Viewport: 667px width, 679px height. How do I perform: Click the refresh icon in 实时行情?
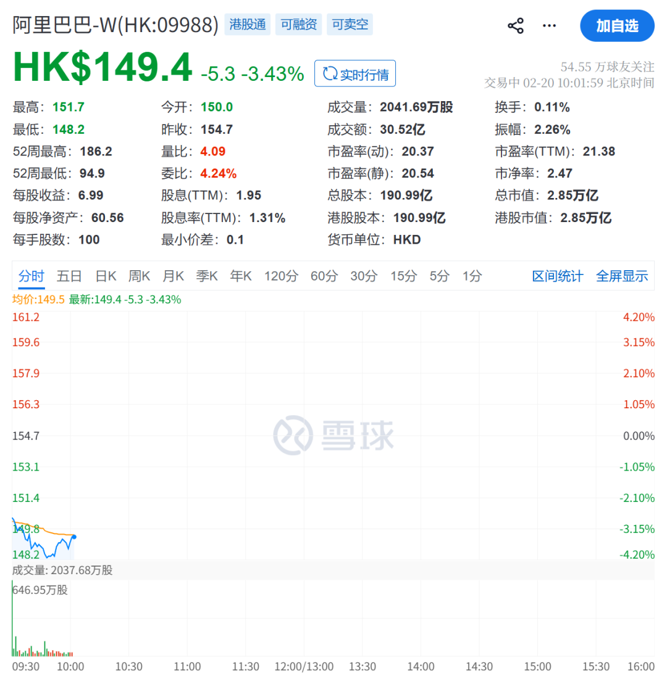328,73
